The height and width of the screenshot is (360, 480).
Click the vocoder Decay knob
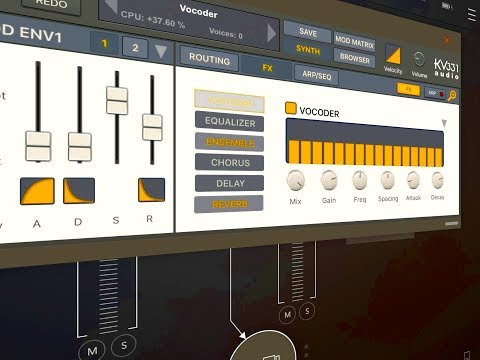(437, 180)
